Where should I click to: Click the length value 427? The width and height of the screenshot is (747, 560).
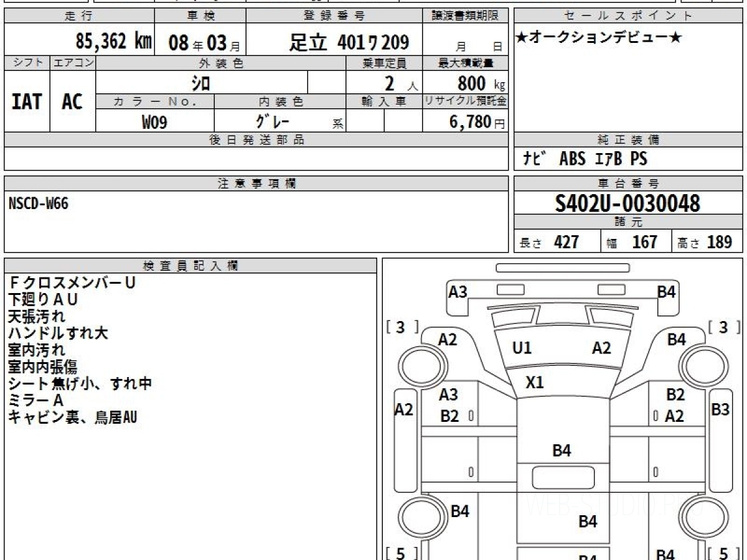tap(566, 242)
